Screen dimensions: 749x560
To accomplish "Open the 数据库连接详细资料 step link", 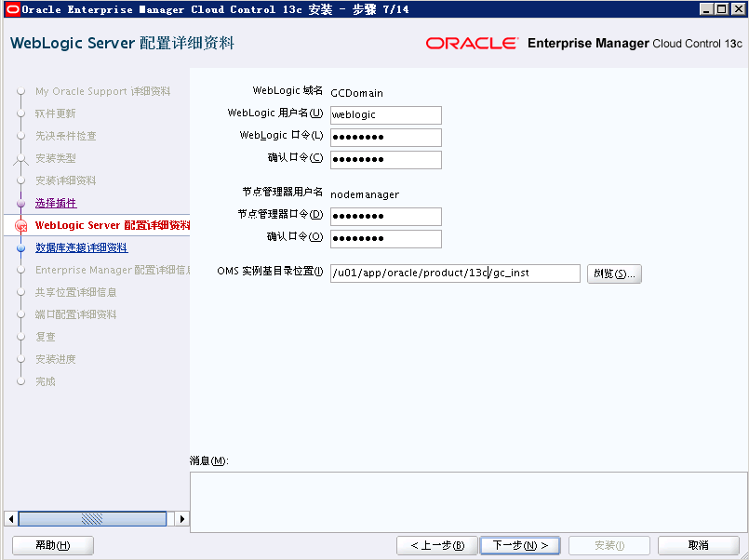I will tap(82, 247).
